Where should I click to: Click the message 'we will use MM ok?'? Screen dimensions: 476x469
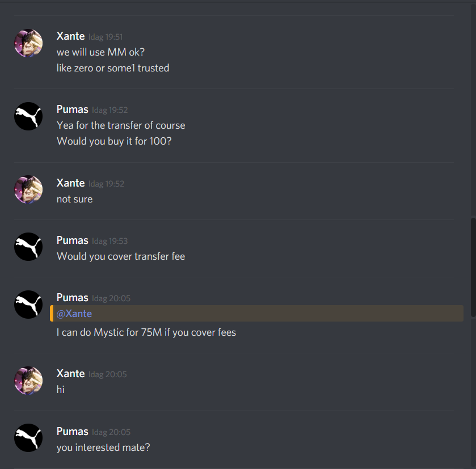(100, 52)
